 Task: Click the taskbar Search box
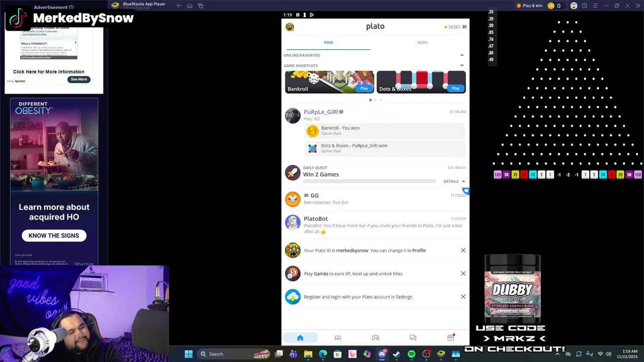click(x=233, y=354)
